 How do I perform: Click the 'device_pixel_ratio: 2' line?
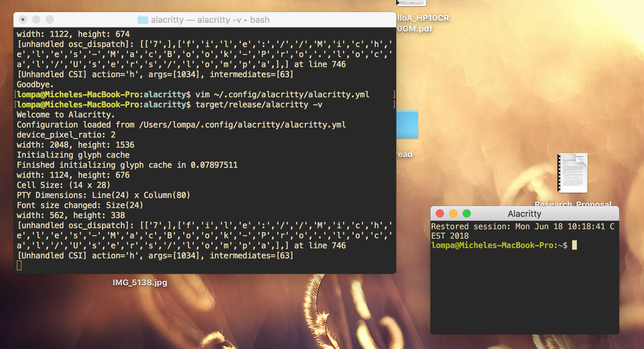66,135
